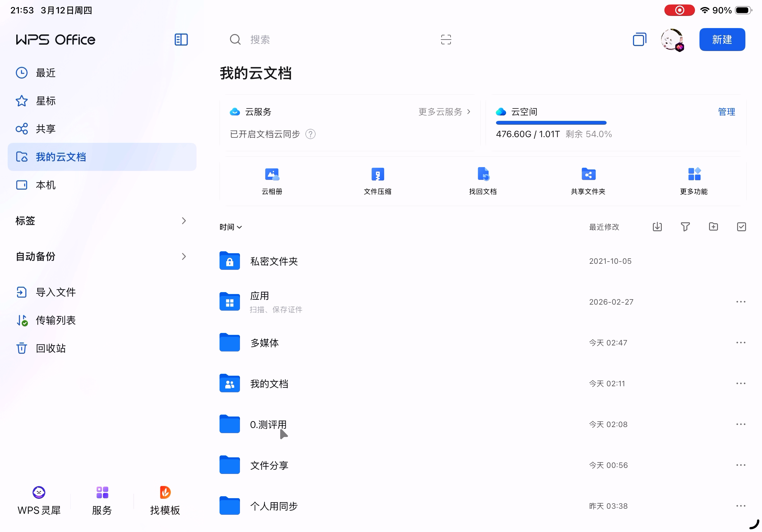Select 最近 in the sidebar
The height and width of the screenshot is (532, 762).
coord(46,73)
